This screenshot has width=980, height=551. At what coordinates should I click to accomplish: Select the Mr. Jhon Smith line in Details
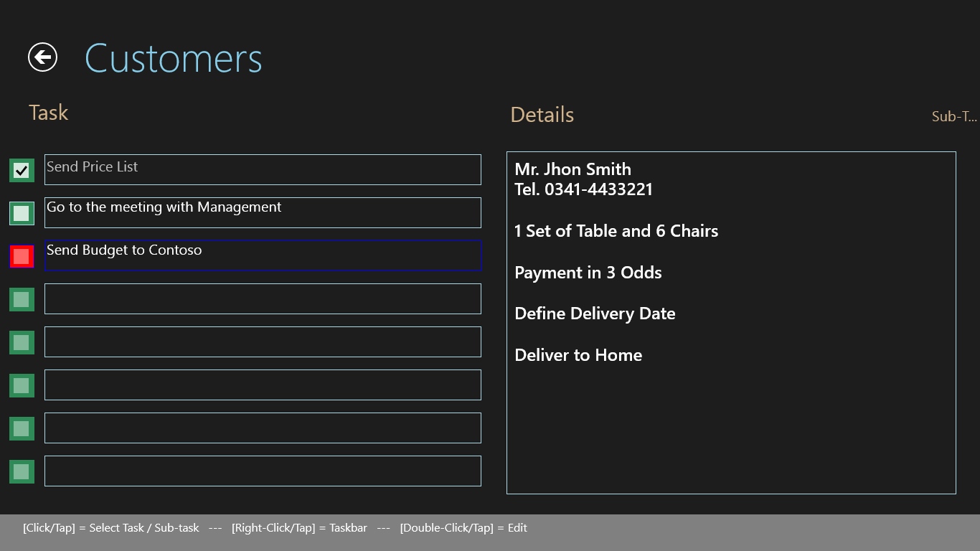click(x=573, y=169)
